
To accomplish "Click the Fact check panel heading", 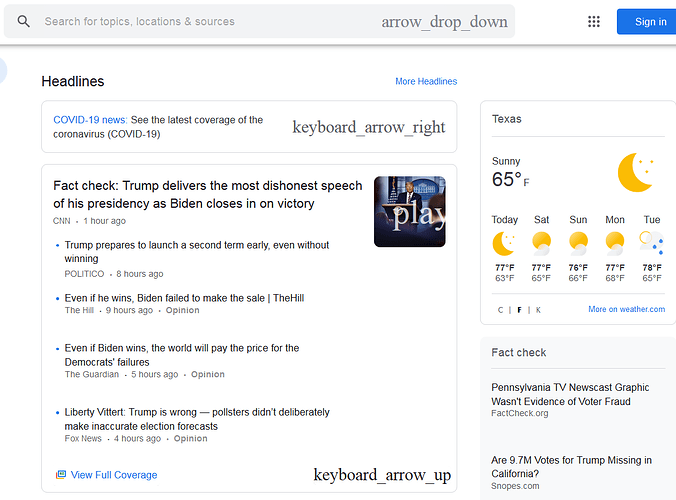I will click(x=519, y=353).
